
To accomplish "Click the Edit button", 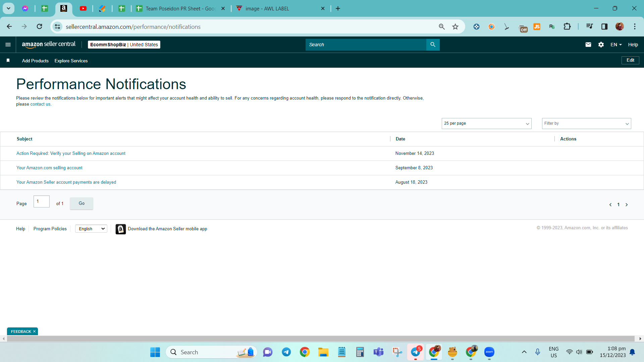I will coord(630,60).
